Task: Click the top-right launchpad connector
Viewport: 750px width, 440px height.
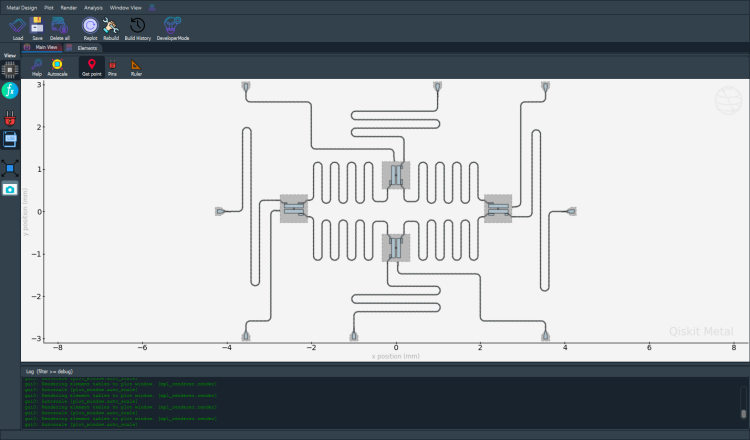Action: coord(545,87)
